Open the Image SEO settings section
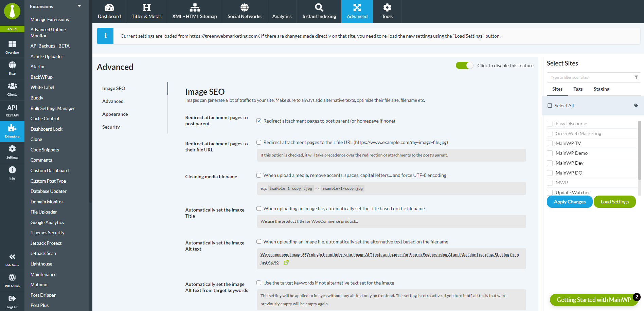The height and width of the screenshot is (311, 644). [114, 88]
